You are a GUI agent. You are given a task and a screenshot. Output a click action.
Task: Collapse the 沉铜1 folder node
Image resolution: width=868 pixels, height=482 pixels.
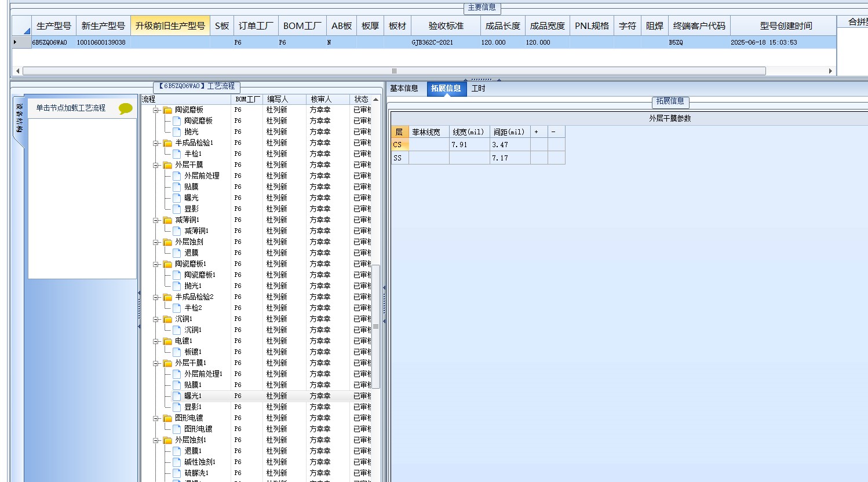[156, 319]
